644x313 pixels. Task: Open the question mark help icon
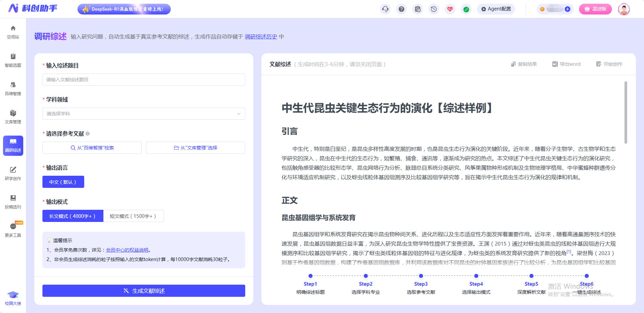pos(401,9)
